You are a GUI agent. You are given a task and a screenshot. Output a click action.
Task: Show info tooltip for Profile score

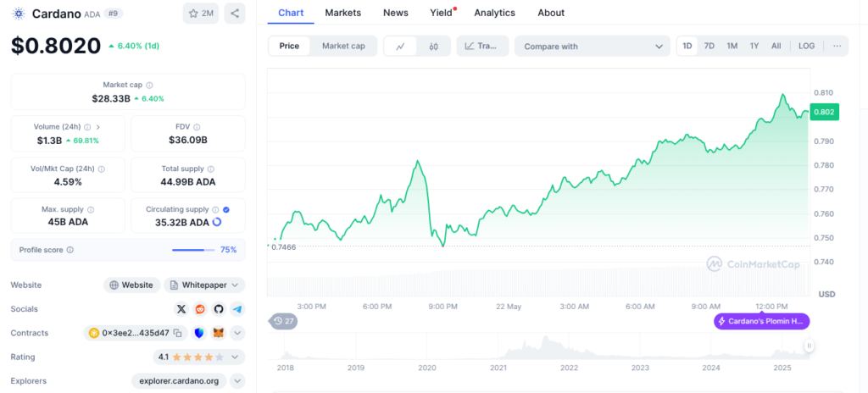coord(70,250)
